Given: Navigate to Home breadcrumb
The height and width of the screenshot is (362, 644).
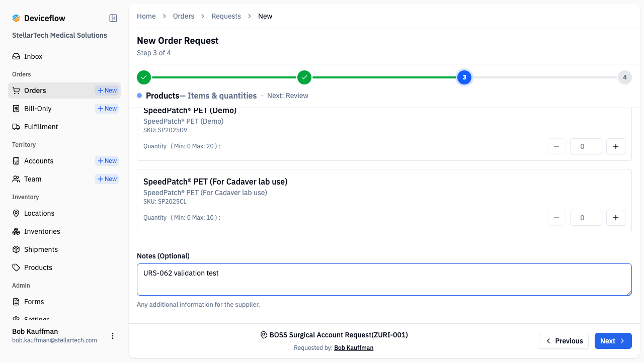Looking at the screenshot, I should 146,16.
